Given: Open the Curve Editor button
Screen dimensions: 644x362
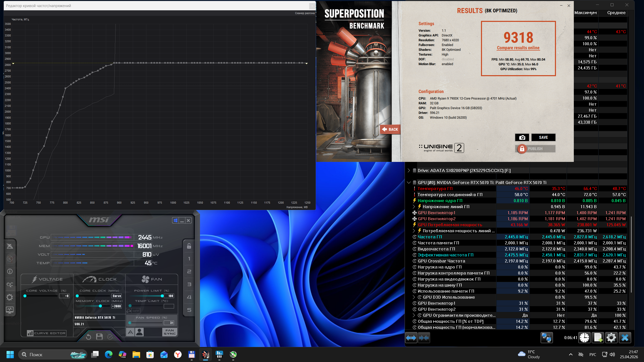Looking at the screenshot, I should (47, 333).
